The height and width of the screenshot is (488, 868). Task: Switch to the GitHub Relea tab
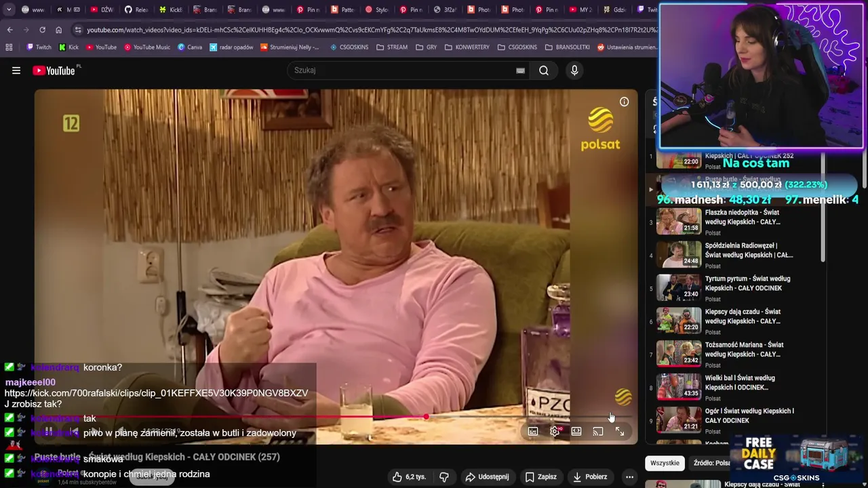tap(136, 10)
